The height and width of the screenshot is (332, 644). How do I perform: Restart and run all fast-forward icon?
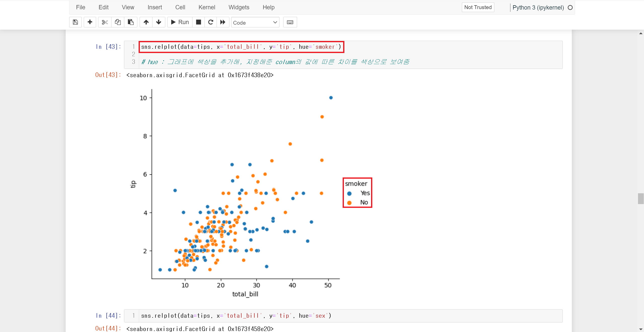(x=223, y=22)
